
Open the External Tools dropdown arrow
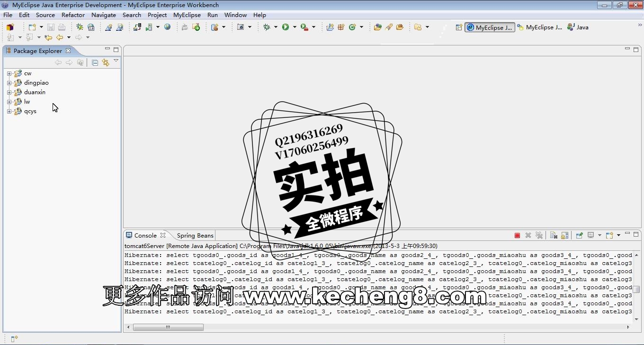[313, 27]
